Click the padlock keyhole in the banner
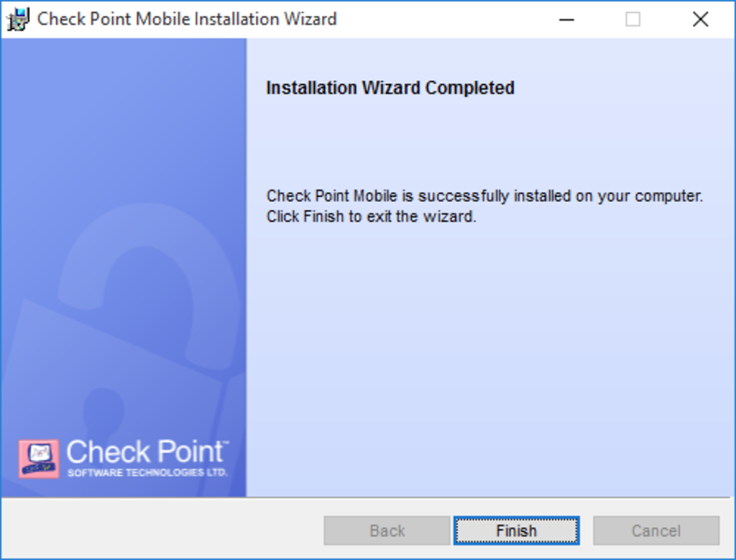The image size is (736, 560). pos(105,413)
